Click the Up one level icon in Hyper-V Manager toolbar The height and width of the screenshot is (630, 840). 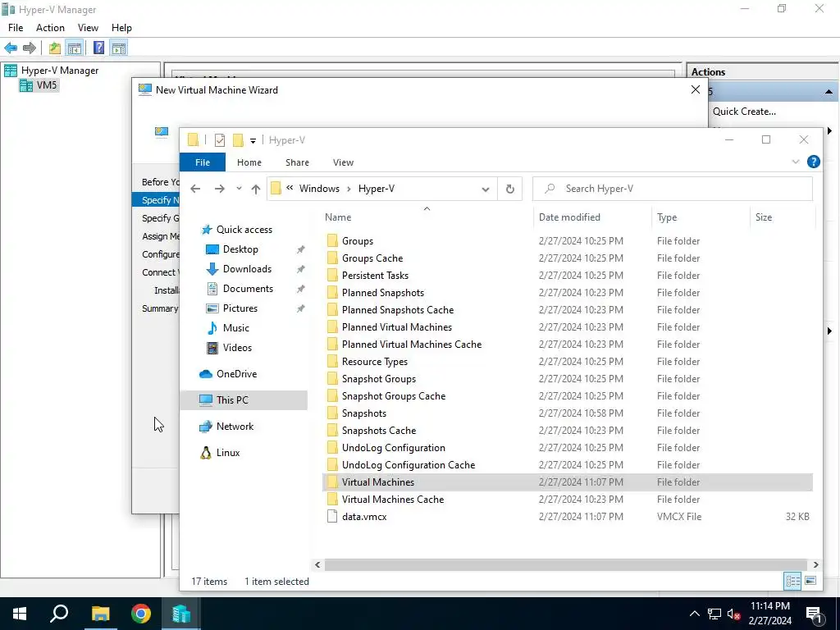click(55, 48)
